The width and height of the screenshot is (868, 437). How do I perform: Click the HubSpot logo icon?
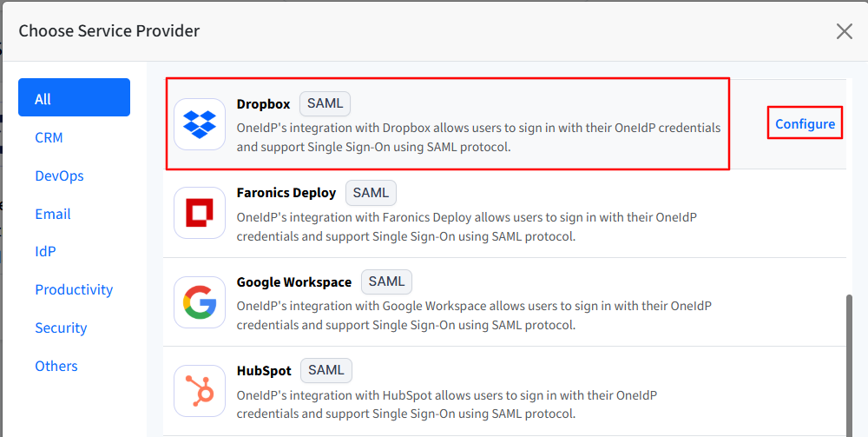pos(200,391)
